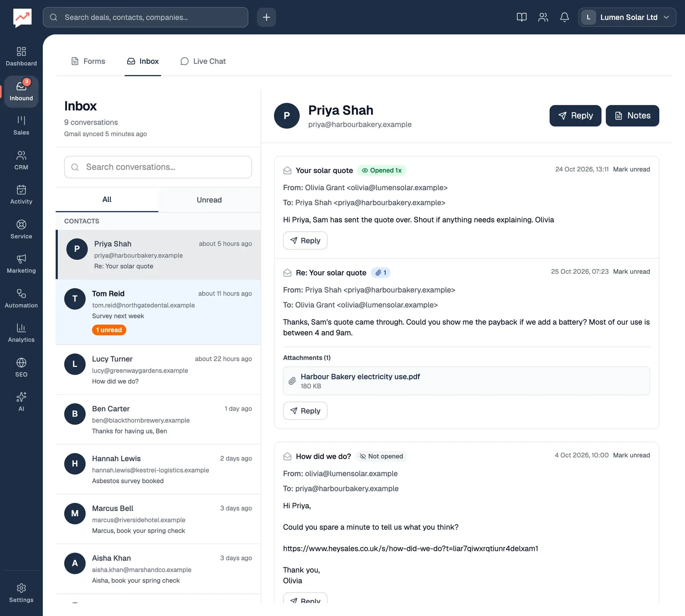The height and width of the screenshot is (616, 685).
Task: Open Lucy Turner's conversation
Action: click(x=158, y=370)
